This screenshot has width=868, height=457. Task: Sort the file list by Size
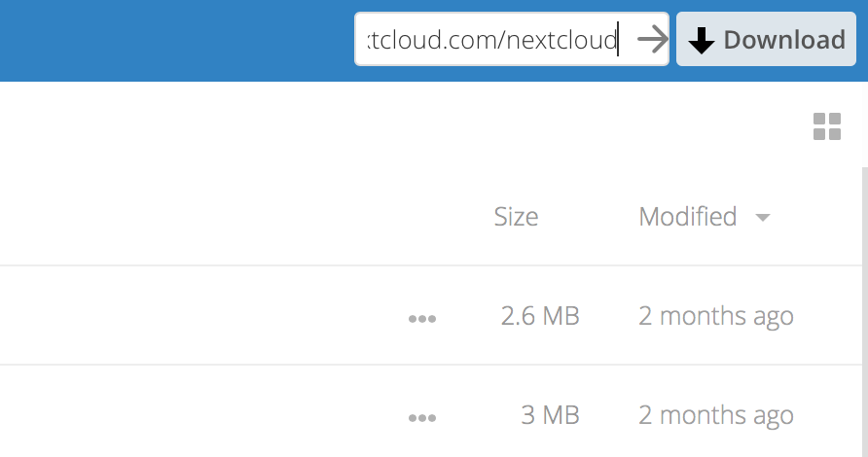(x=516, y=217)
